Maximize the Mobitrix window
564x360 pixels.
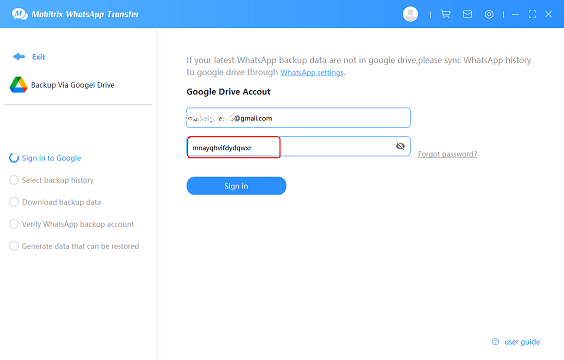[532, 14]
